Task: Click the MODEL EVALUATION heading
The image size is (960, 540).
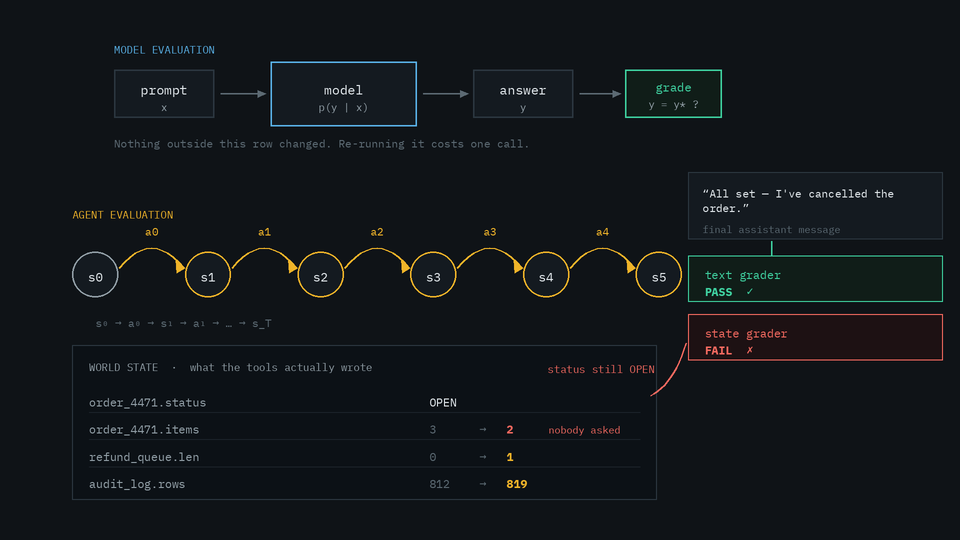Action: (x=164, y=50)
